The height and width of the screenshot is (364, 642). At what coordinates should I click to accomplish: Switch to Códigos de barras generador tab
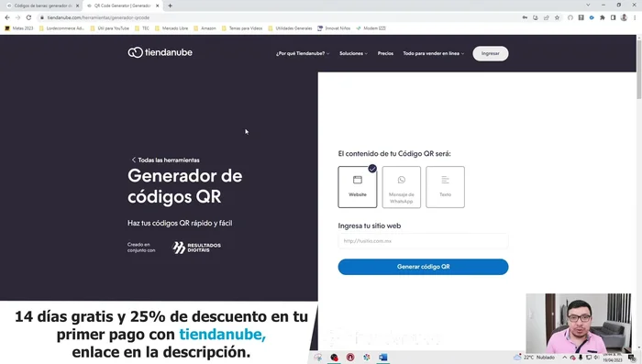[x=42, y=6]
